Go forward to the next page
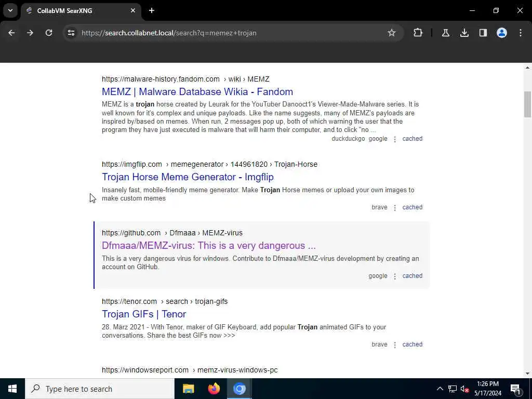This screenshot has width=532, height=399. point(30,33)
